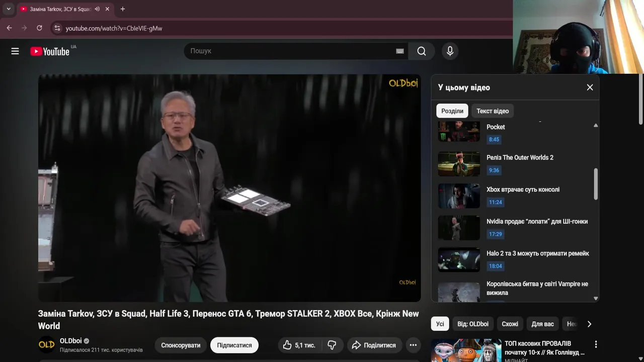The image size is (644, 362).
Task: Open options menu for recommended video
Action: pos(596,344)
